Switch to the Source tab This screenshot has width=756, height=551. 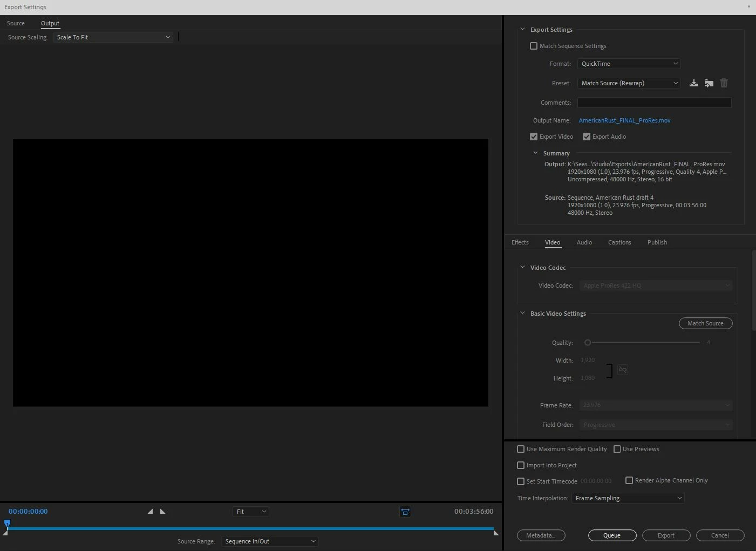pyautogui.click(x=16, y=23)
